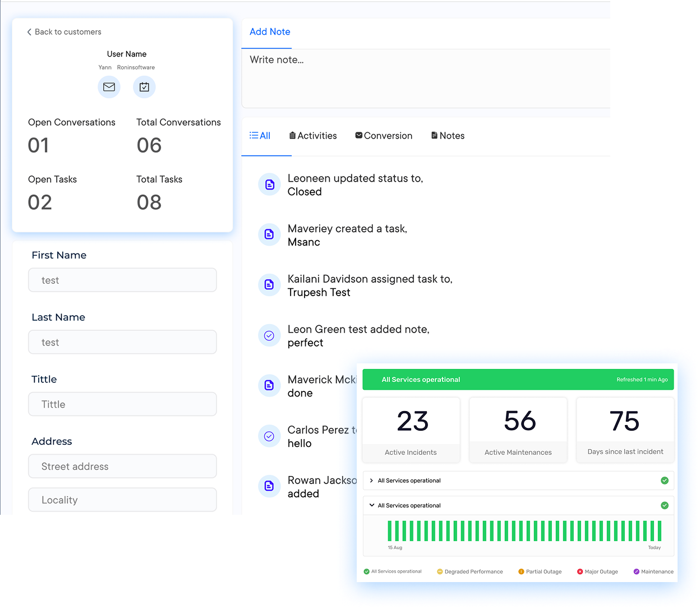Image resolution: width=700 pixels, height=609 pixels.
Task: Click the document icon beside Leoneen updated status
Action: [269, 184]
